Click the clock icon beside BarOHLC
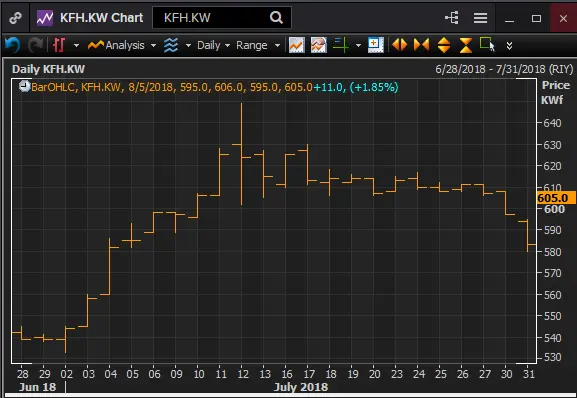This screenshot has width=577, height=398. pyautogui.click(x=25, y=86)
